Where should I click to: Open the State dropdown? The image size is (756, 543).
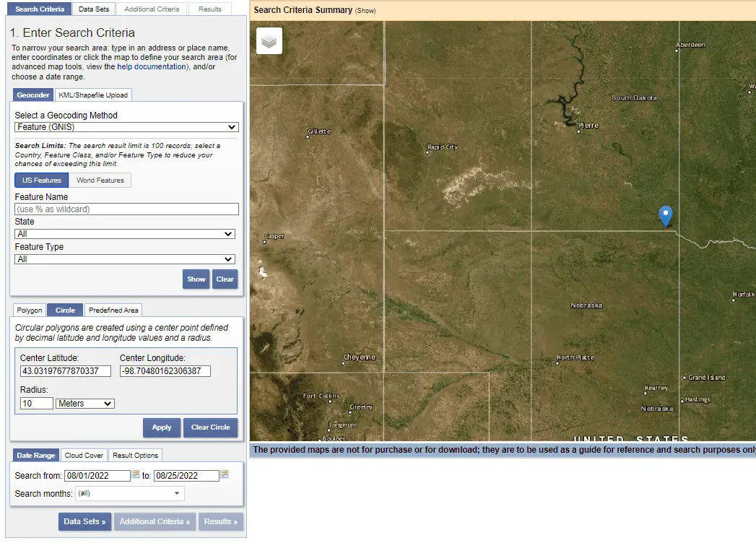tap(126, 233)
